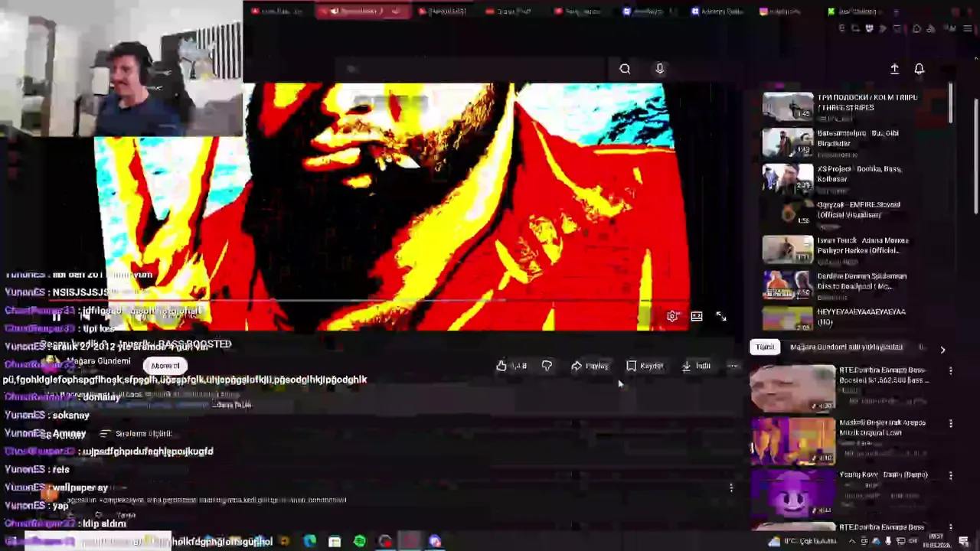Switch to third YouTube browser tab

click(x=446, y=11)
